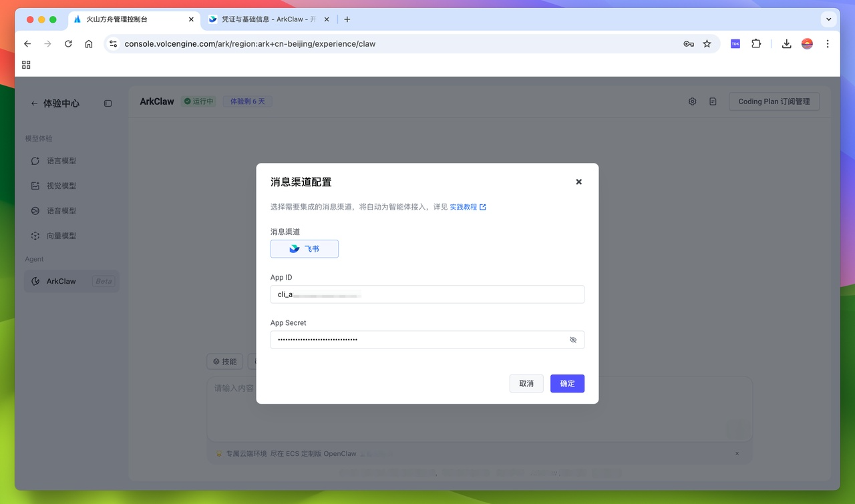855x504 pixels.
Task: Open the browser extensions puzzle icon
Action: [x=756, y=43]
